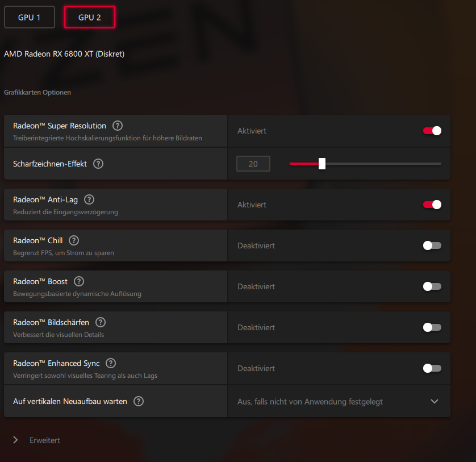Click the Scharfzeichnen-Effekt slider handle
This screenshot has height=462, width=476.
point(322,164)
